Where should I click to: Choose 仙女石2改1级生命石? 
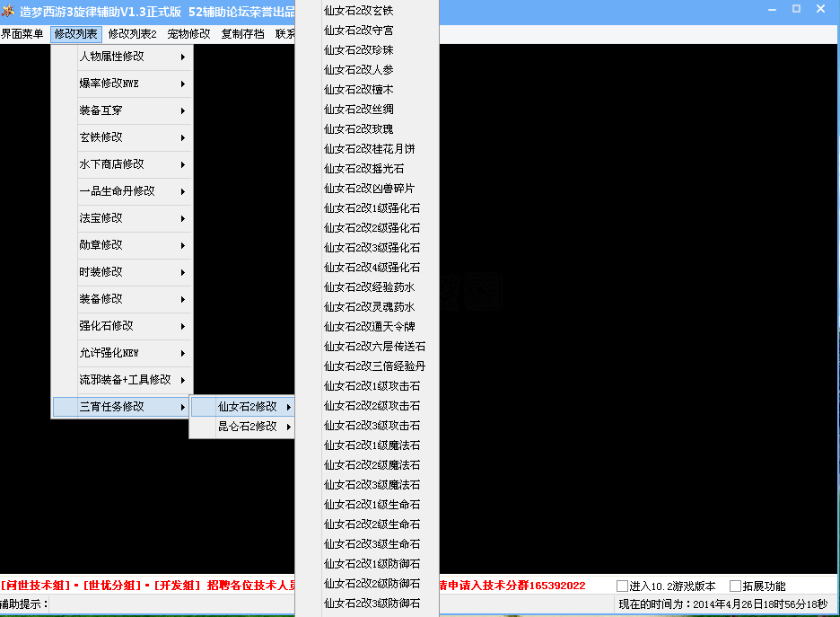coord(367,505)
